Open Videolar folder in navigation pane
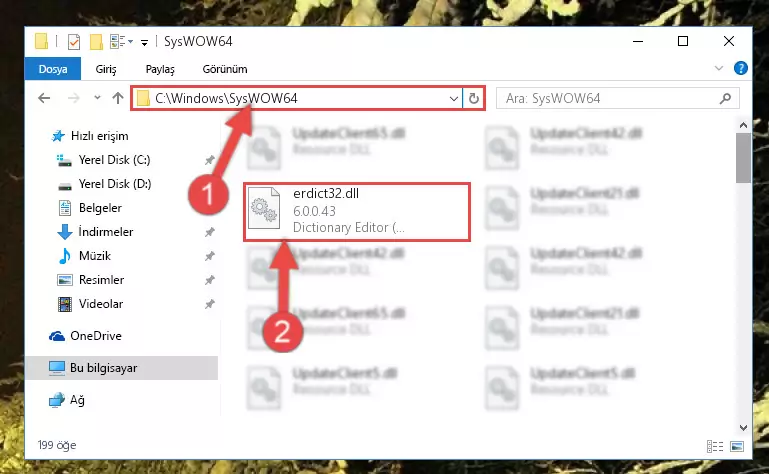 tap(101, 304)
